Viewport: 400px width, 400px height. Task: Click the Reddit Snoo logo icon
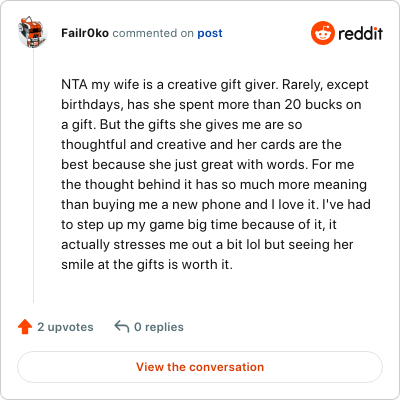coord(322,33)
